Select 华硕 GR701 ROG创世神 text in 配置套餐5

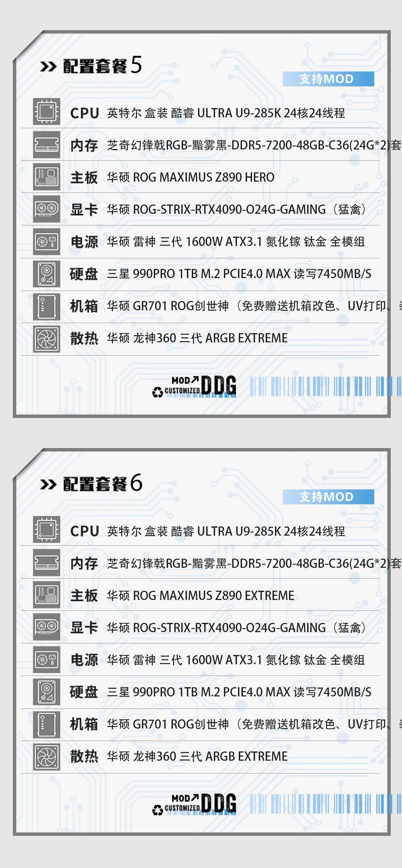click(x=254, y=306)
